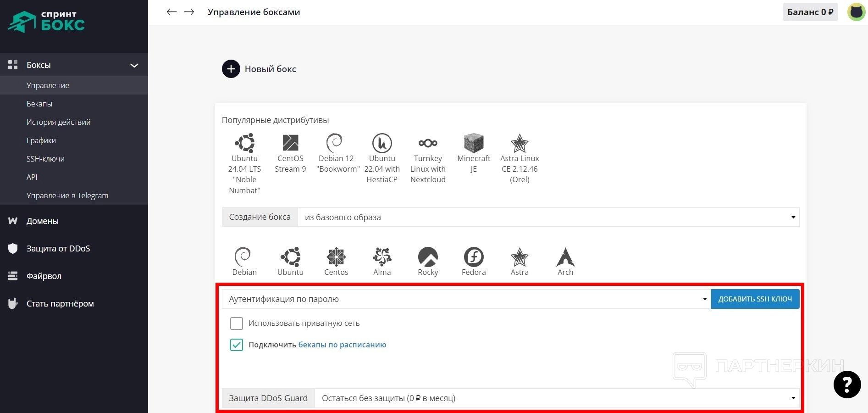
Task: Choose the Centos base image
Action: pos(336,262)
